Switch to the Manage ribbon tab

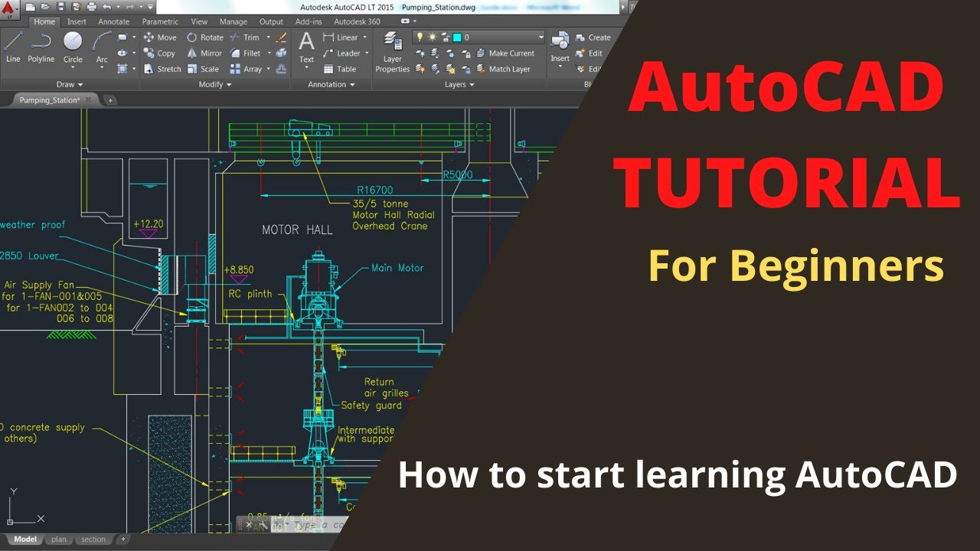pyautogui.click(x=234, y=21)
